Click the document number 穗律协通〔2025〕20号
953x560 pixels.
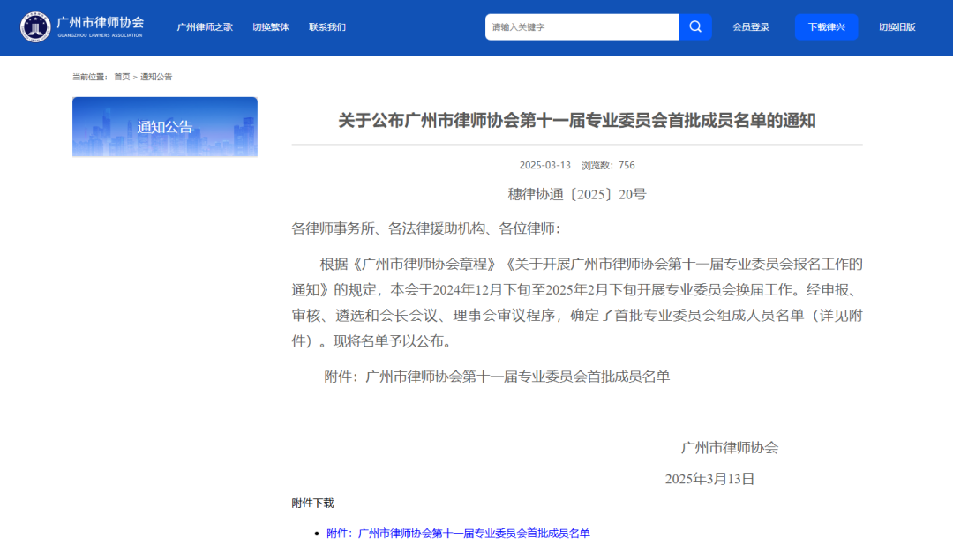[x=577, y=194]
